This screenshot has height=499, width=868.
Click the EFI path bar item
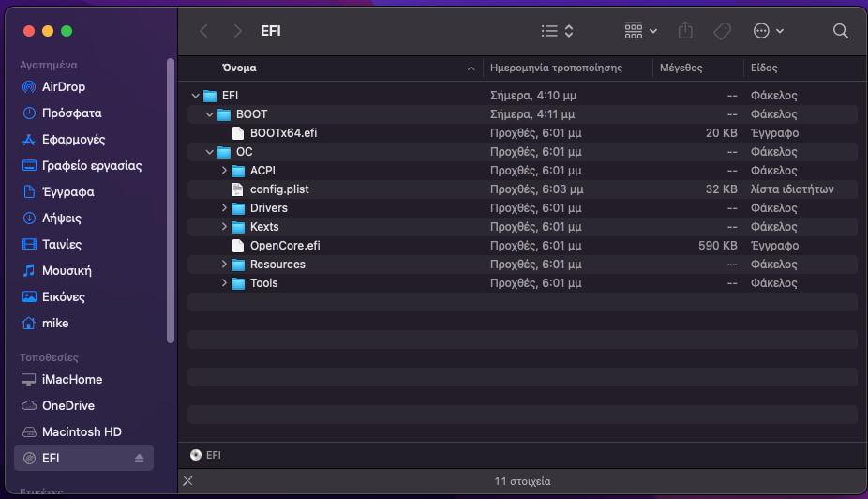click(205, 455)
